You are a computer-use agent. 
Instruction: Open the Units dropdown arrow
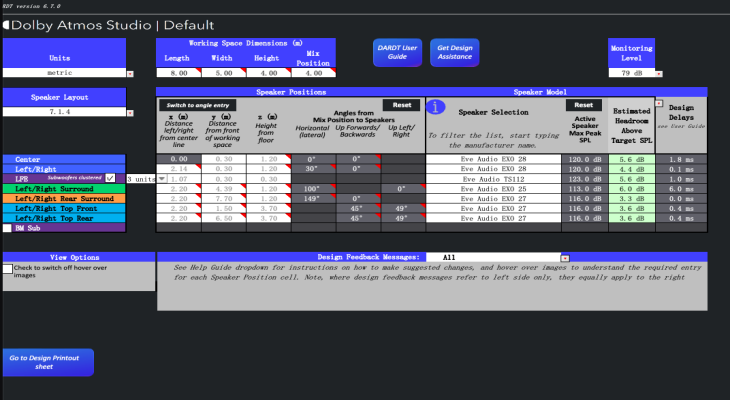click(129, 74)
